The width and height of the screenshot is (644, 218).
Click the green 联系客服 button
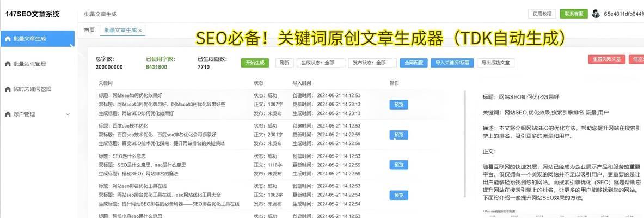tap(574, 14)
